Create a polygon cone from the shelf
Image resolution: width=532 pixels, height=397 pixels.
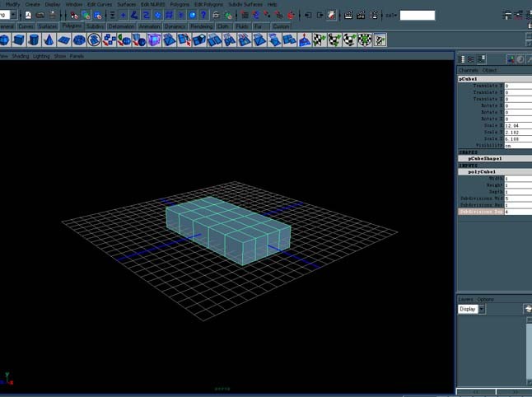49,40
